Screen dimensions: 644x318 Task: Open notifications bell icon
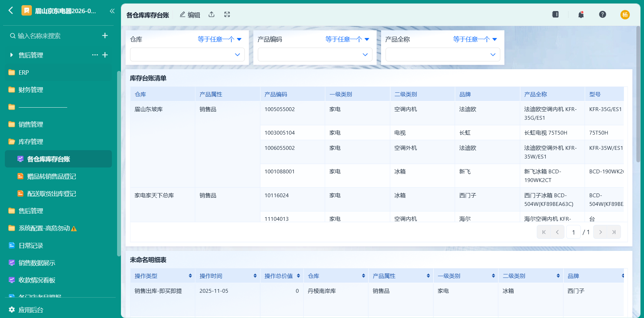coord(581,15)
